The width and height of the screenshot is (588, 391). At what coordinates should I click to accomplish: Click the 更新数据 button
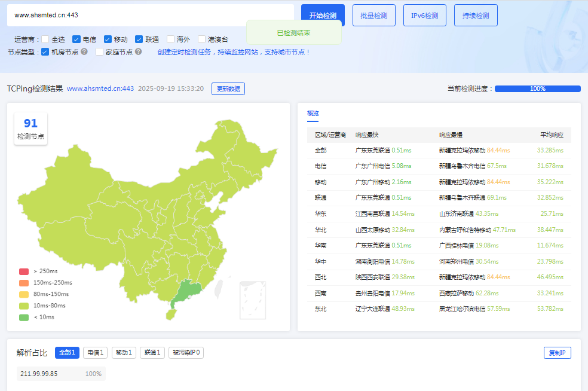pyautogui.click(x=228, y=89)
